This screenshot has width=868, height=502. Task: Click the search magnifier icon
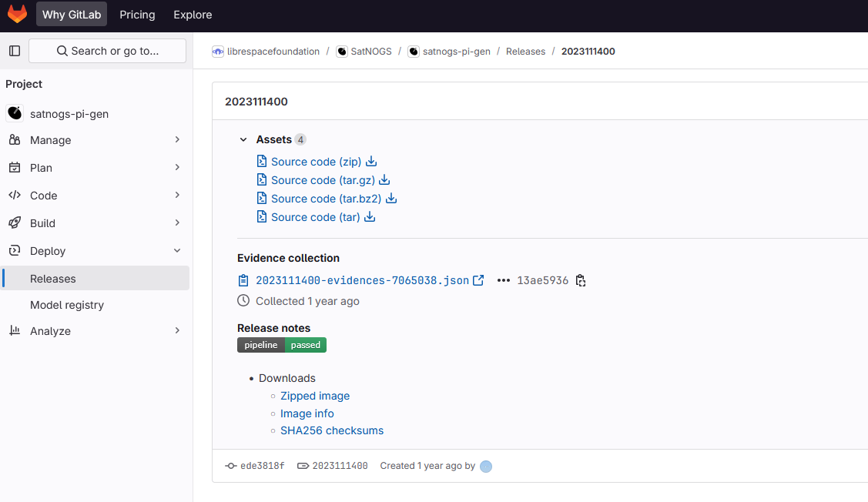pos(62,51)
